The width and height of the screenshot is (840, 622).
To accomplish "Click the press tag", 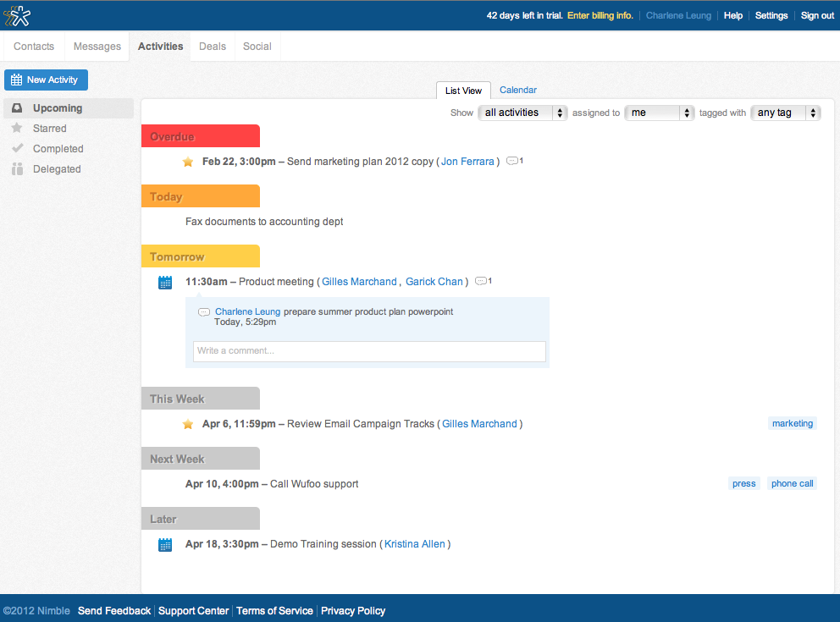I will pos(744,483).
